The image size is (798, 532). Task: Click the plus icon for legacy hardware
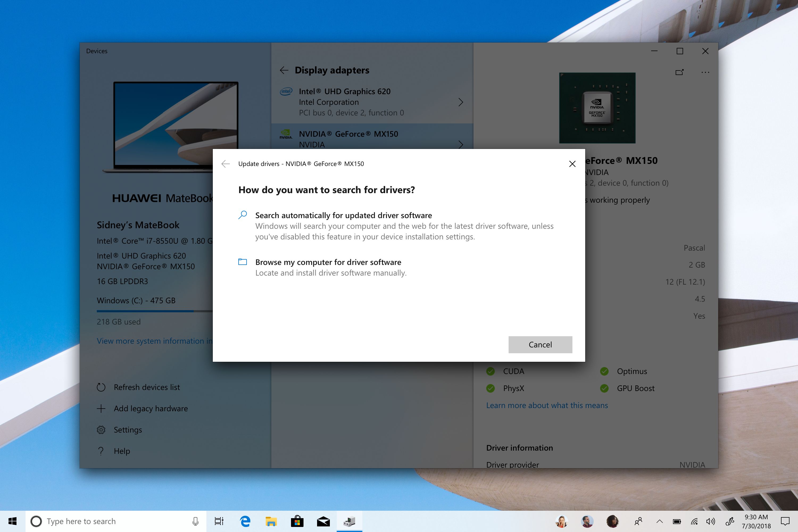point(101,409)
